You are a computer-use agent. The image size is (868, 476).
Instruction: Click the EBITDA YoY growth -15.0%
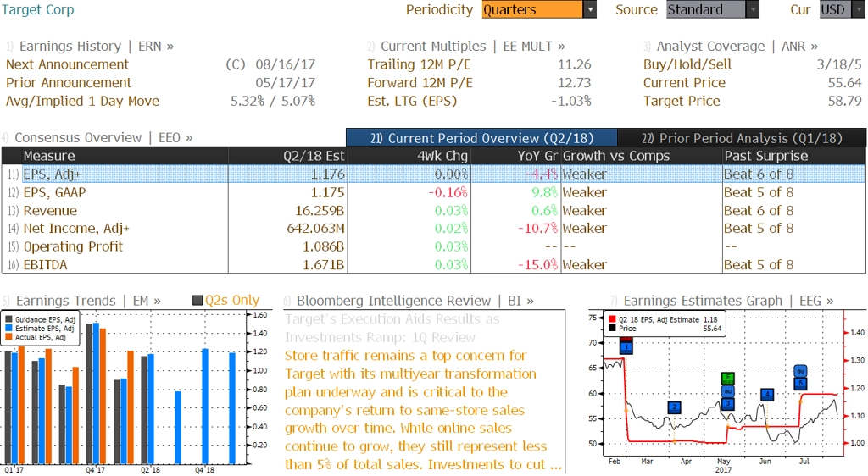click(537, 265)
